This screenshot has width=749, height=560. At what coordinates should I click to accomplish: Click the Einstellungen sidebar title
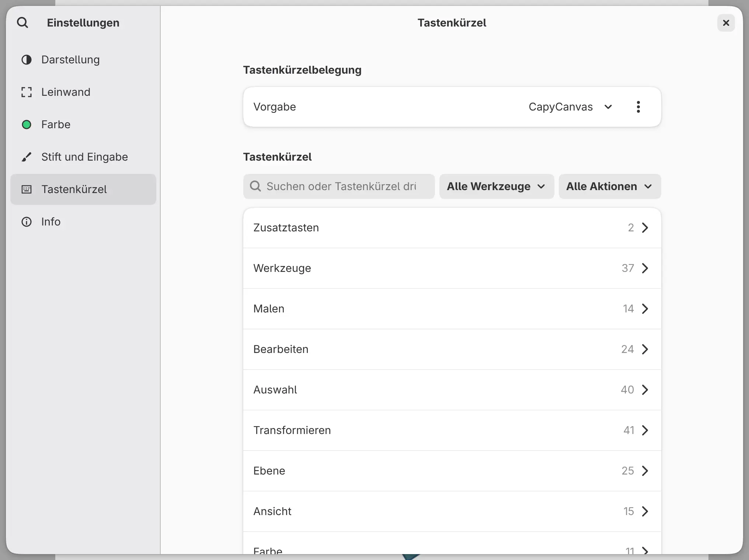[83, 23]
